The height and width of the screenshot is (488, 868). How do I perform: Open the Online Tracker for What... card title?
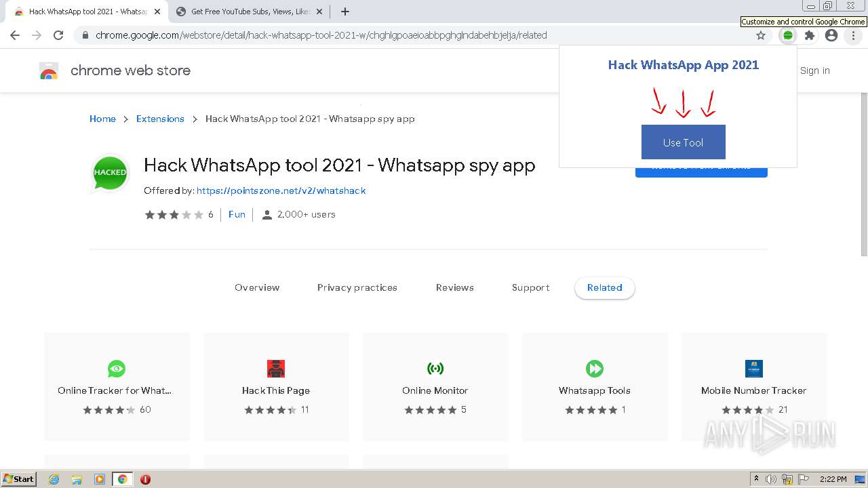click(x=115, y=390)
